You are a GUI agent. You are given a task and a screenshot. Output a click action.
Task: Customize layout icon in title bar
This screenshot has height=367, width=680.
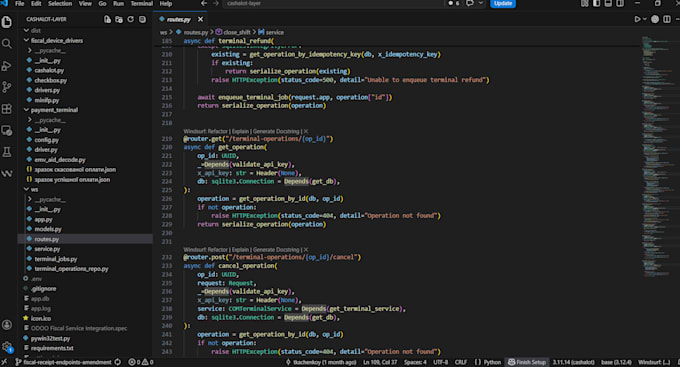point(585,3)
